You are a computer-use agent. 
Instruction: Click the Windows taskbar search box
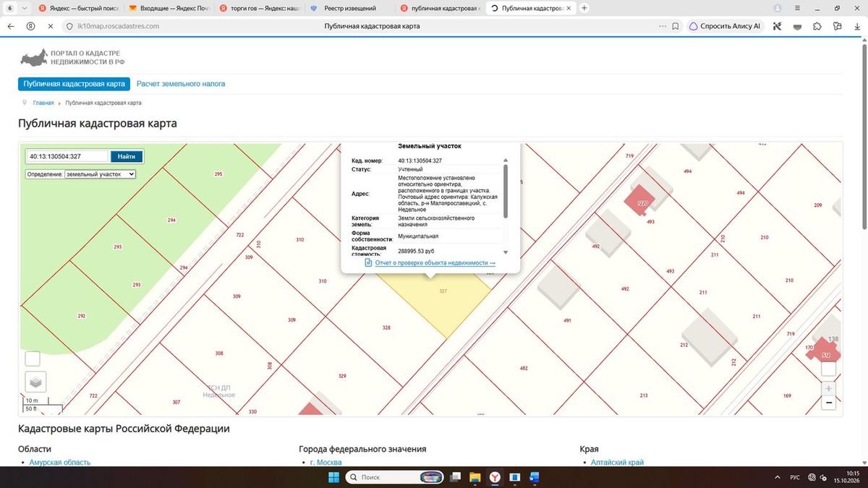(x=395, y=477)
